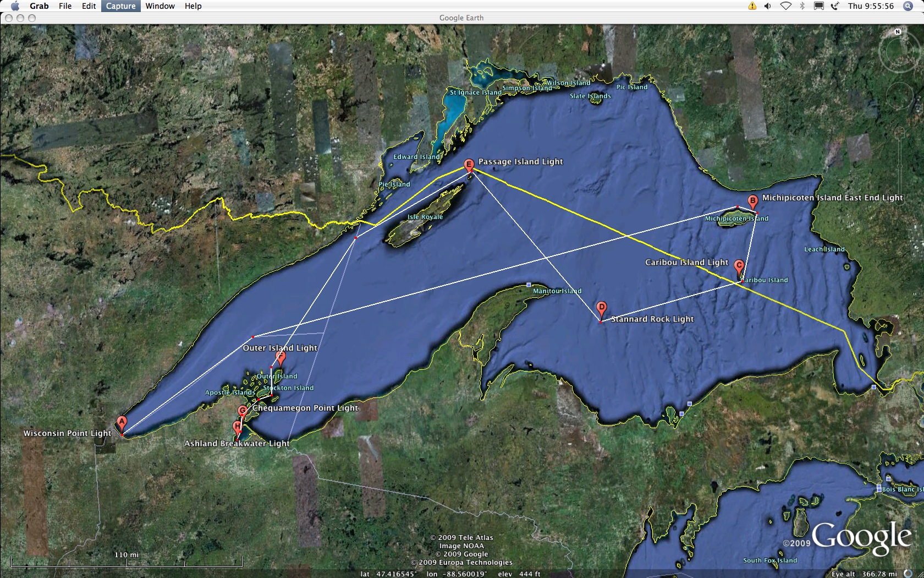
Task: Click the Manitou Island place marker square
Action: click(529, 285)
